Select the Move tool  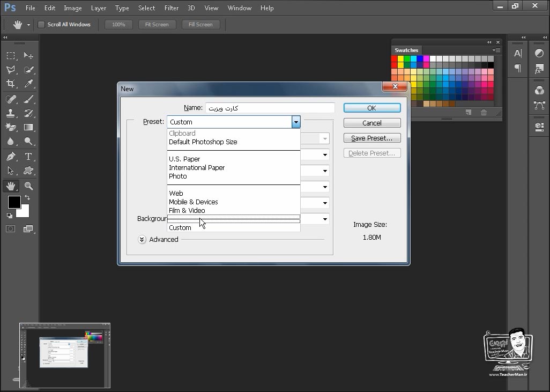[28, 55]
